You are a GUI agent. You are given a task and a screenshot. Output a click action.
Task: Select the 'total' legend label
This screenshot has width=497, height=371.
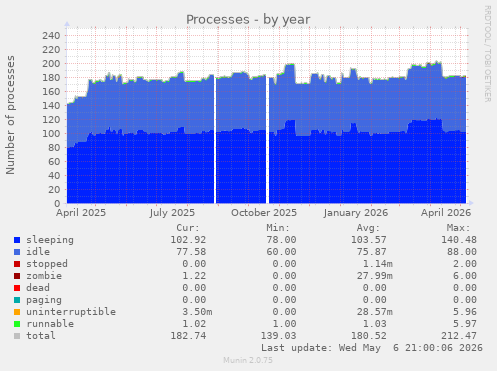point(41,336)
